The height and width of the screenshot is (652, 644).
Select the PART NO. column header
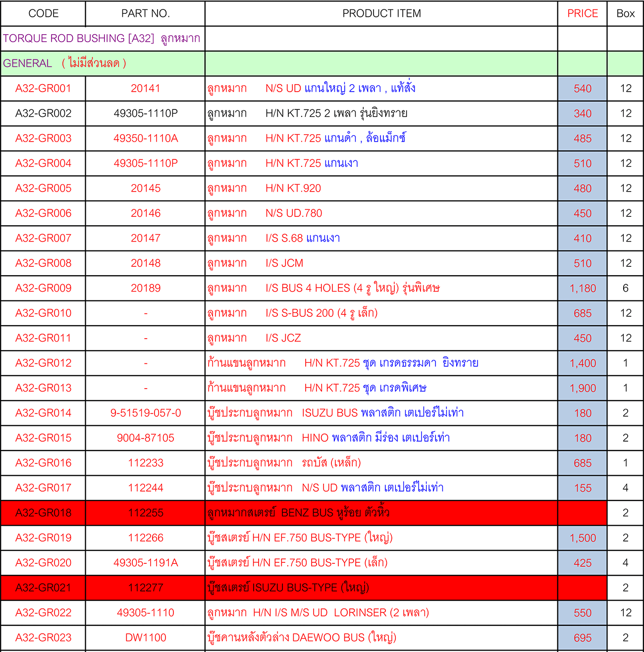coord(146,13)
